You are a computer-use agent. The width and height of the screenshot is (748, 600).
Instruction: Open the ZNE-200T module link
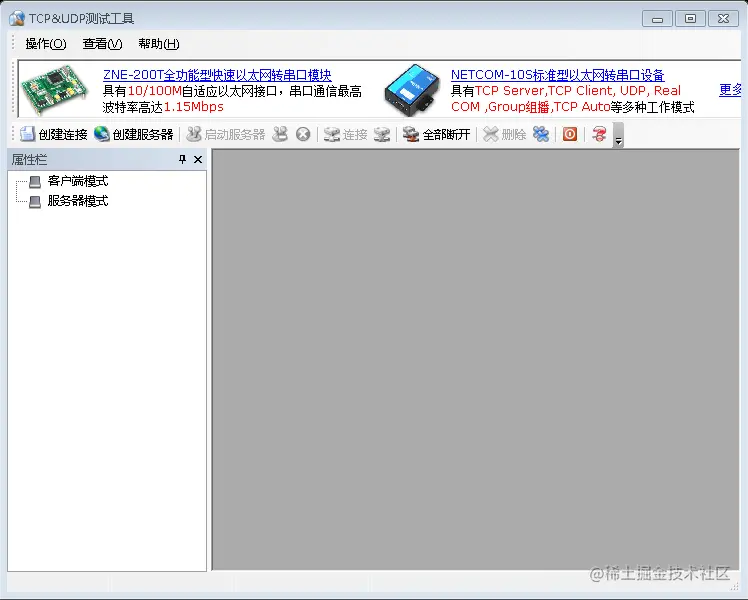coord(217,75)
